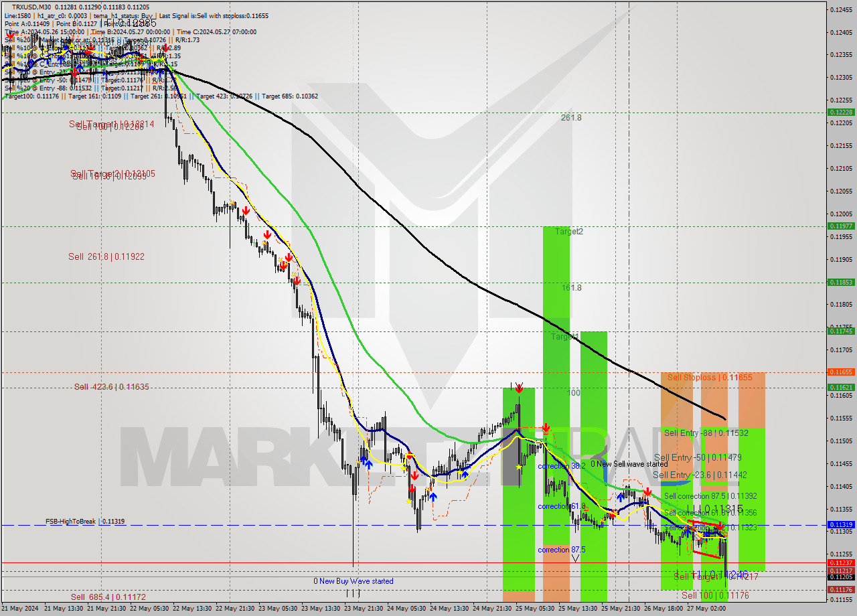The width and height of the screenshot is (857, 616).
Task: Click the black 0.11205 current price tag
Action: (841, 576)
